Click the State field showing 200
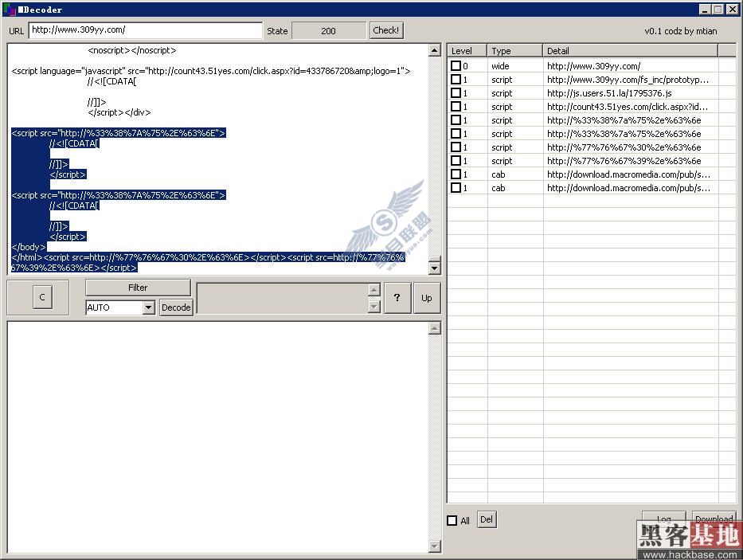 click(328, 31)
